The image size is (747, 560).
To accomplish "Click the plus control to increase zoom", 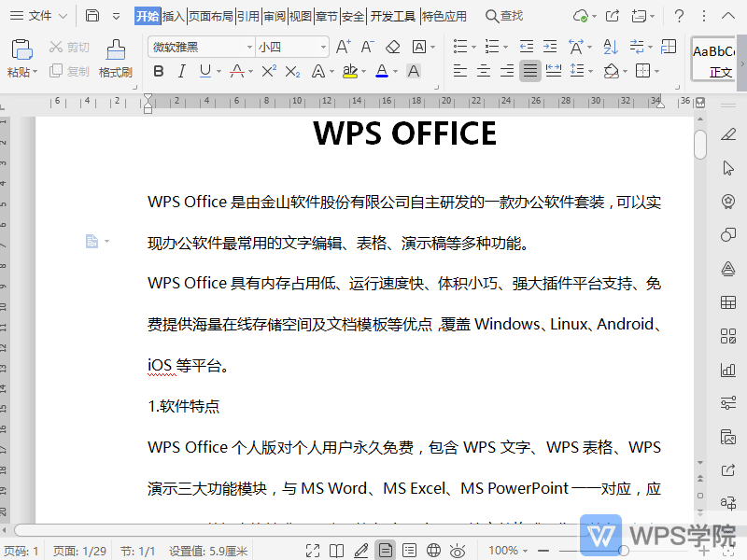I will [x=705, y=549].
